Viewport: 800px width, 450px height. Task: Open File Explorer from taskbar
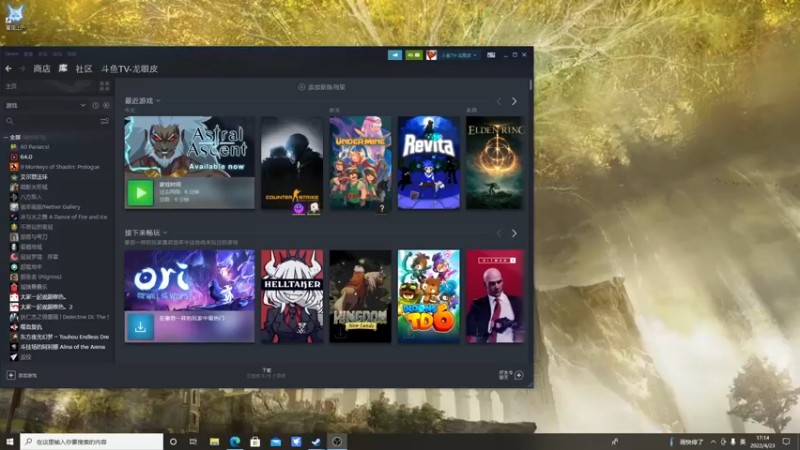[x=214, y=441]
